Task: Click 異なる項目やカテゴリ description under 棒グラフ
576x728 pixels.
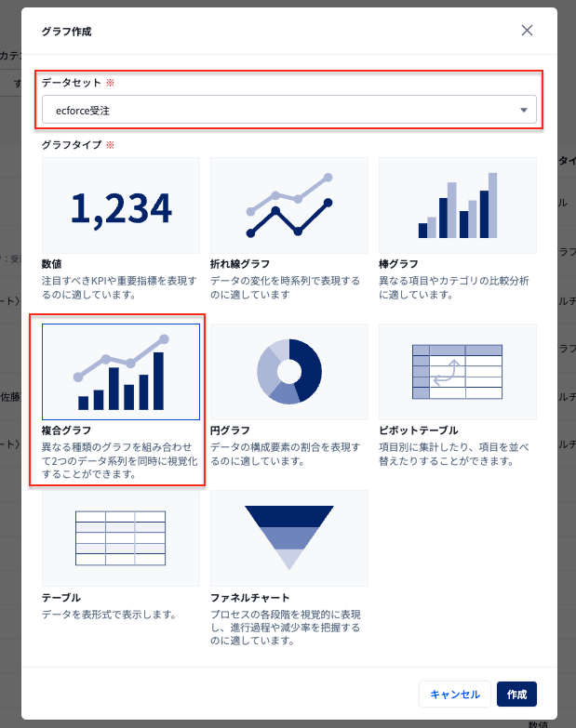Action: (x=454, y=287)
